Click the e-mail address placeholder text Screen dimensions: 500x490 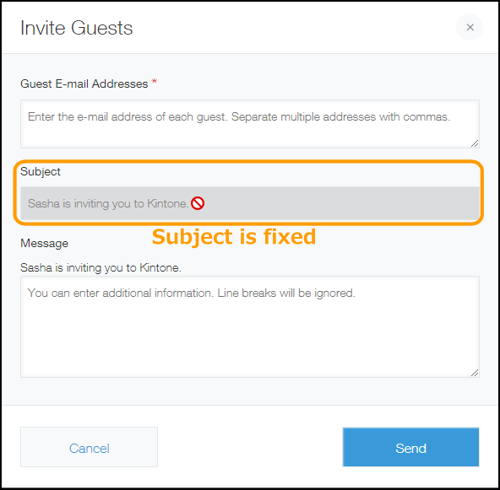[x=239, y=117]
